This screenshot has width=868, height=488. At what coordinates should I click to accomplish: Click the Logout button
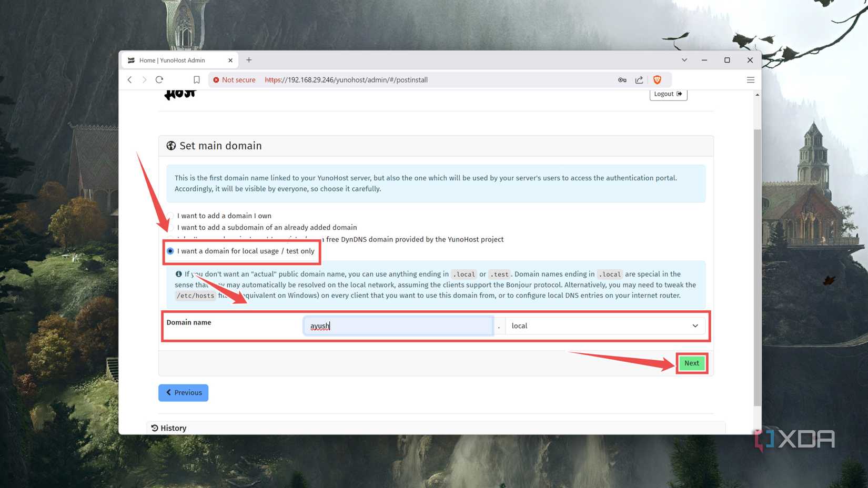668,94
